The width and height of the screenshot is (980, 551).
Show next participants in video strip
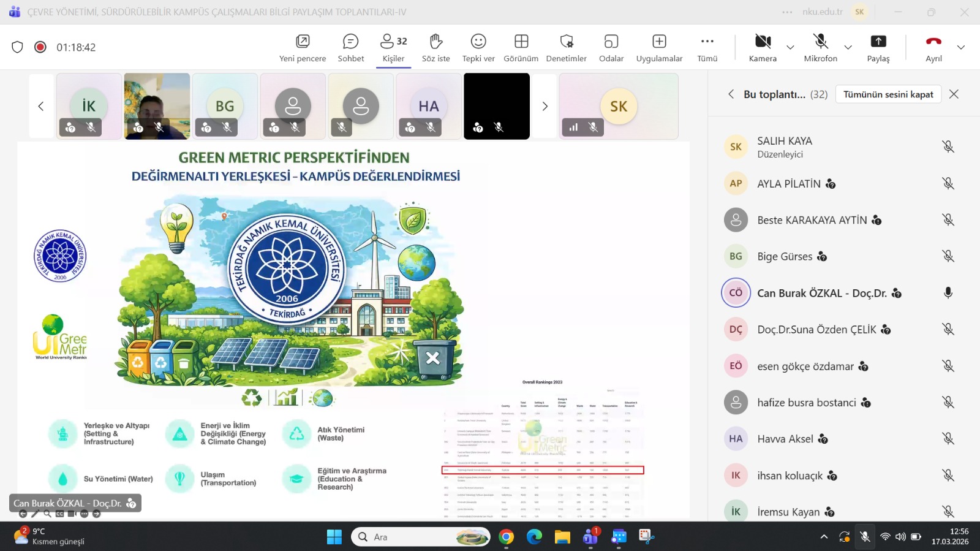pos(545,107)
